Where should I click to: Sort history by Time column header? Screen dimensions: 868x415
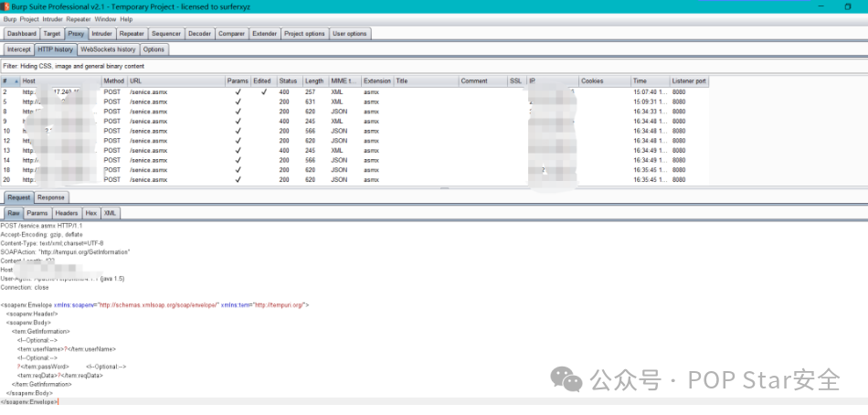tap(640, 81)
